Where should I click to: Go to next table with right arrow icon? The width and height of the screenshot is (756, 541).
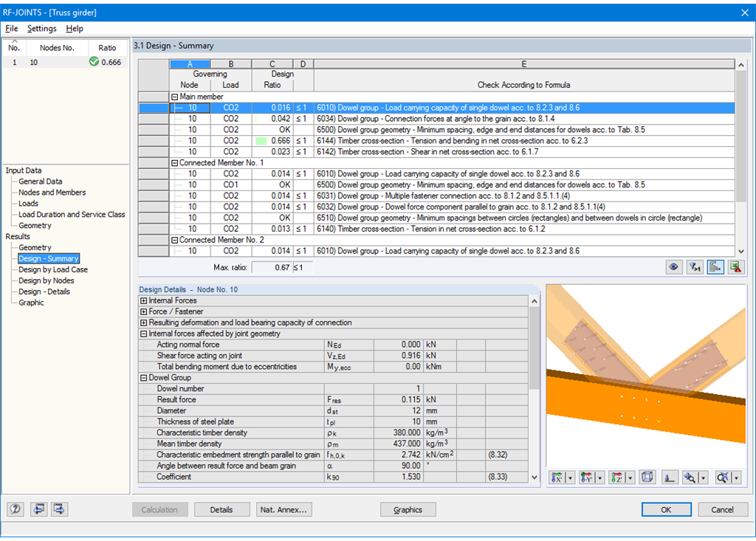pyautogui.click(x=59, y=509)
